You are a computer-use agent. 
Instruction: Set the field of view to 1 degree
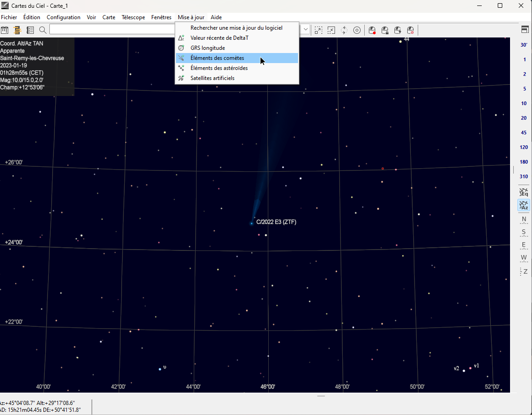click(x=525, y=59)
